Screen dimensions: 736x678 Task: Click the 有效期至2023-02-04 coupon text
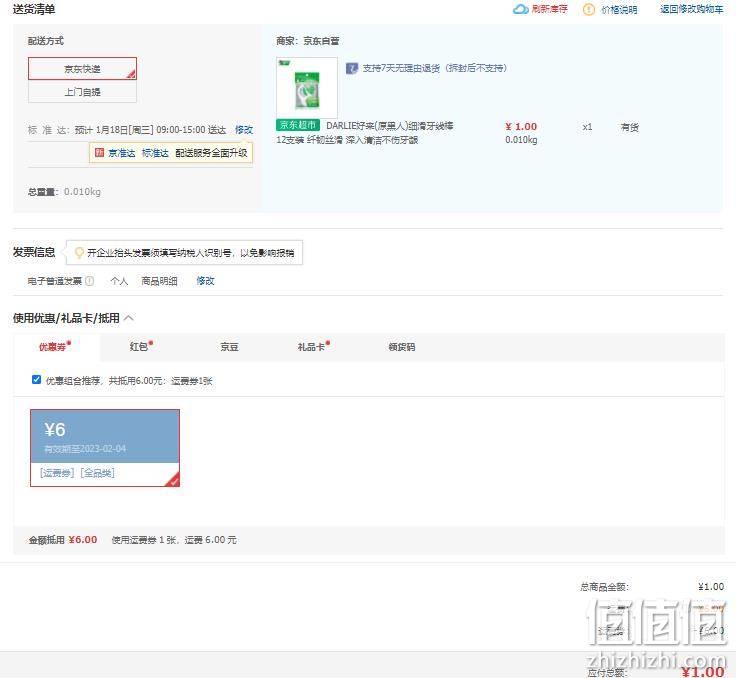pos(85,448)
